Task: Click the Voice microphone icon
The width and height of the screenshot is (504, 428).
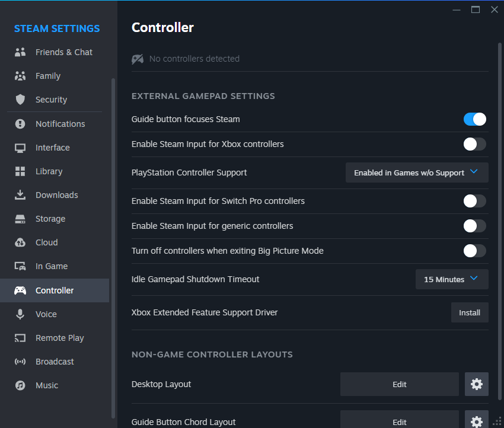Action: point(20,314)
